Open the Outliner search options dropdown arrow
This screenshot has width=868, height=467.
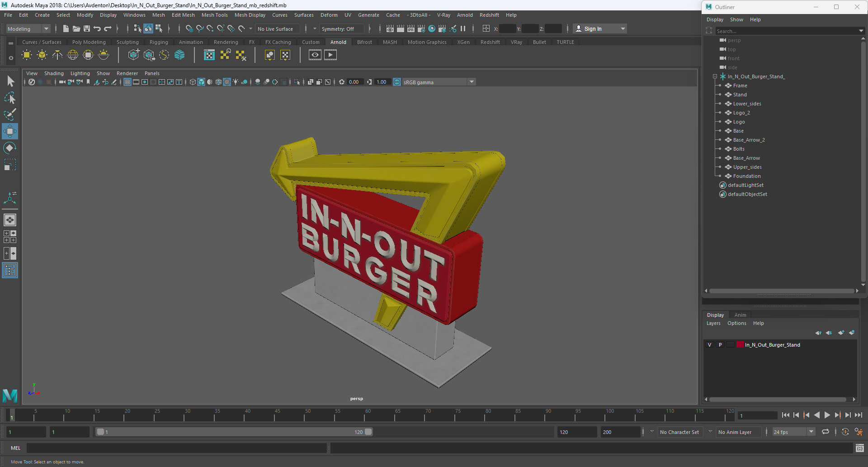[x=860, y=31]
